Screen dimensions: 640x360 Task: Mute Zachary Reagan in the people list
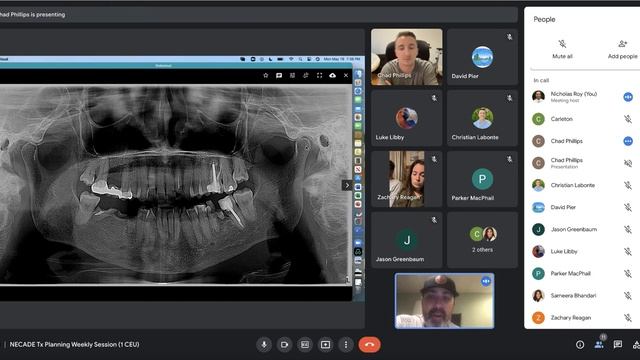[x=628, y=318]
